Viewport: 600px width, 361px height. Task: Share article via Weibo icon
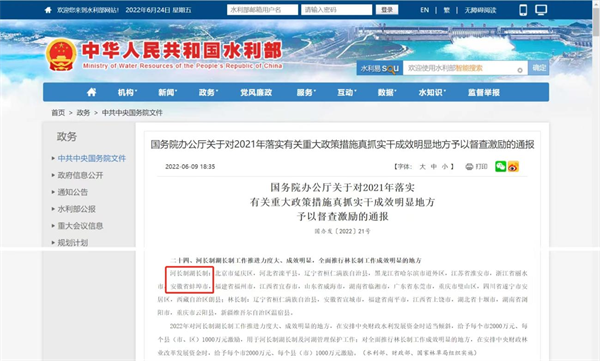coord(513,167)
